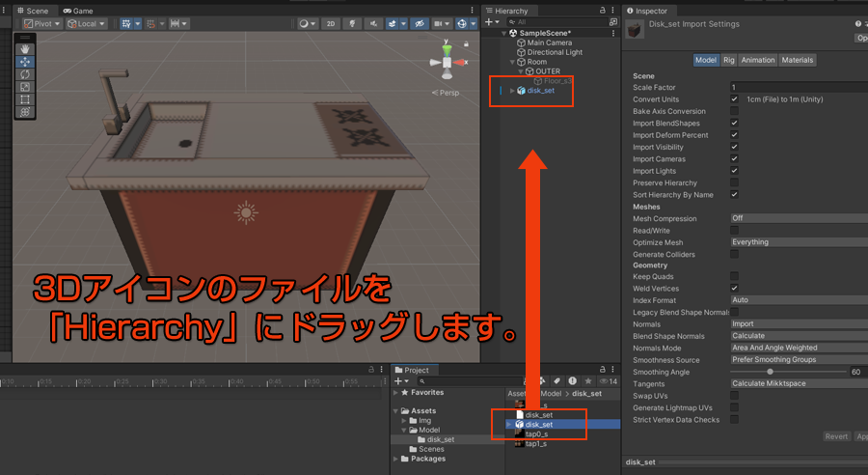The image size is (868, 475).
Task: Select the Hand tool in Scene toolbar
Action: pos(25,49)
